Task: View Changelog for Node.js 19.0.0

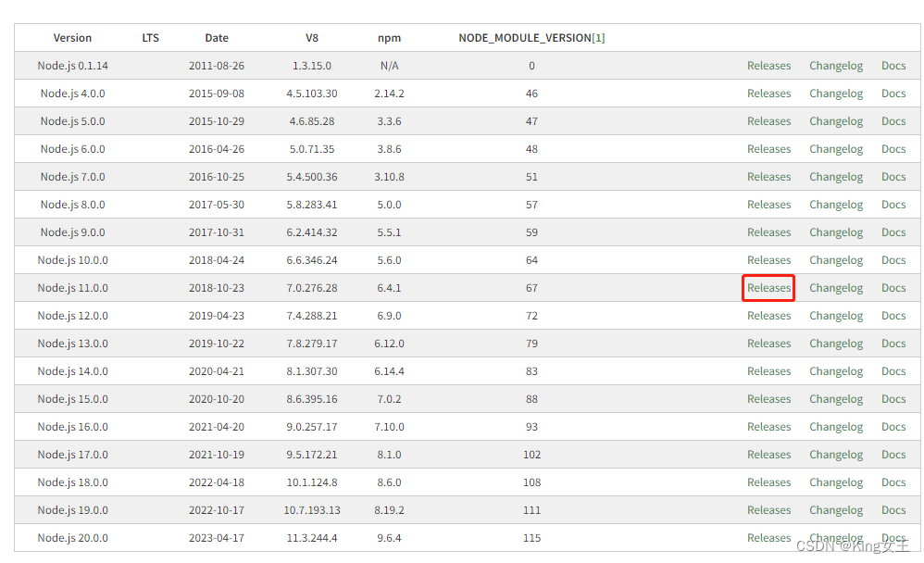Action: click(836, 509)
